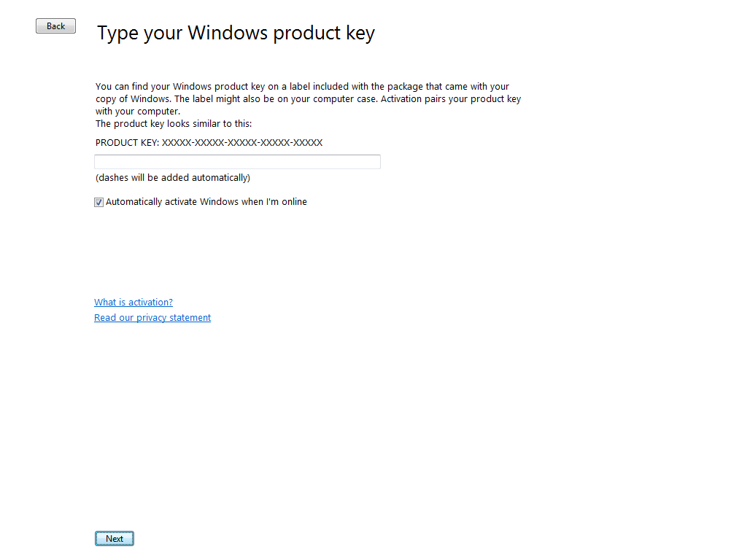Image resolution: width=747 pixels, height=560 pixels.
Task: Click the sample 'PRODUCT KEY: XXXXX' format text
Action: [x=209, y=143]
